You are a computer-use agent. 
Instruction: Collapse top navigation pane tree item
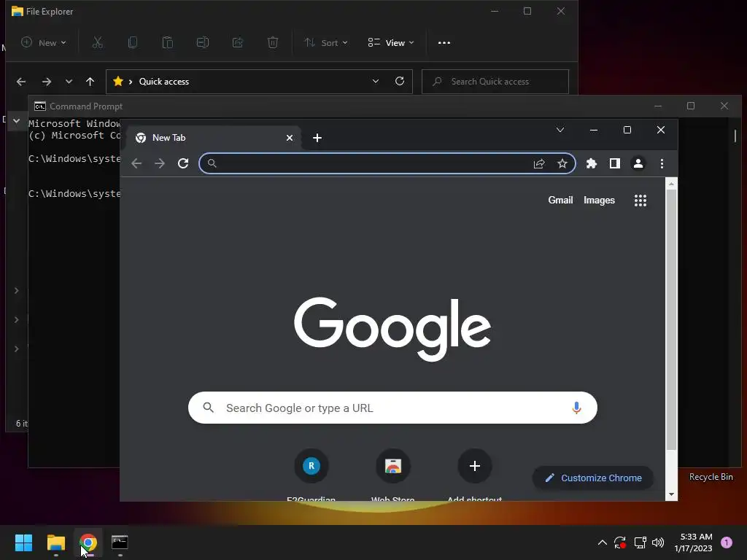coord(17,121)
